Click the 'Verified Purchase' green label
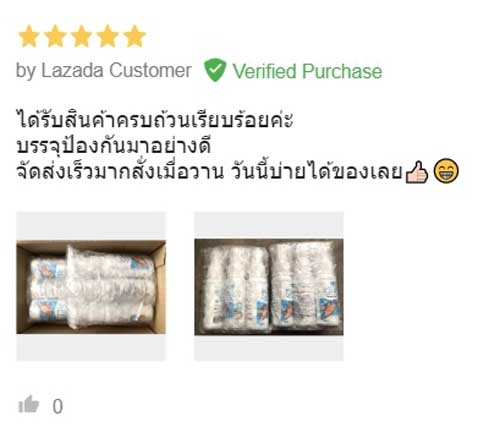Screen dimensions: 500x427 307,71
